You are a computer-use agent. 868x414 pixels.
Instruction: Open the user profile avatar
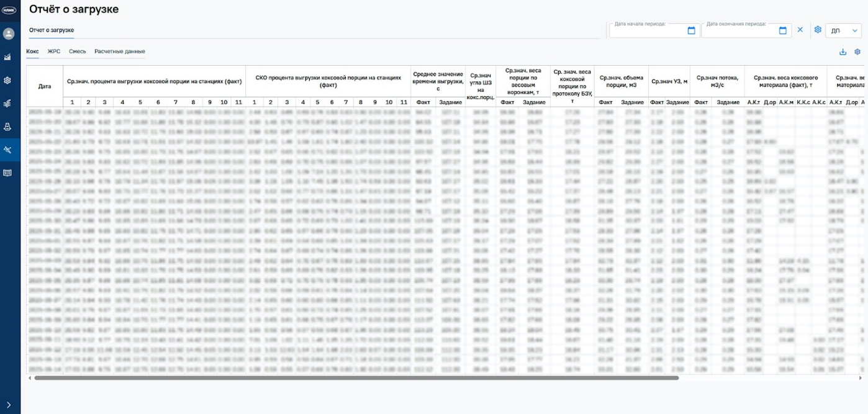(8, 34)
